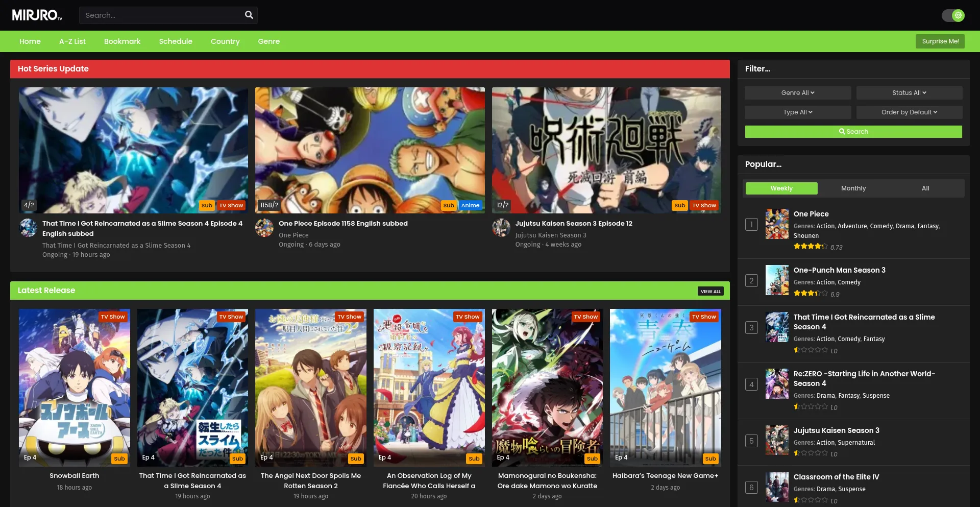Switch Popular list to Weekly tab

pyautogui.click(x=781, y=188)
